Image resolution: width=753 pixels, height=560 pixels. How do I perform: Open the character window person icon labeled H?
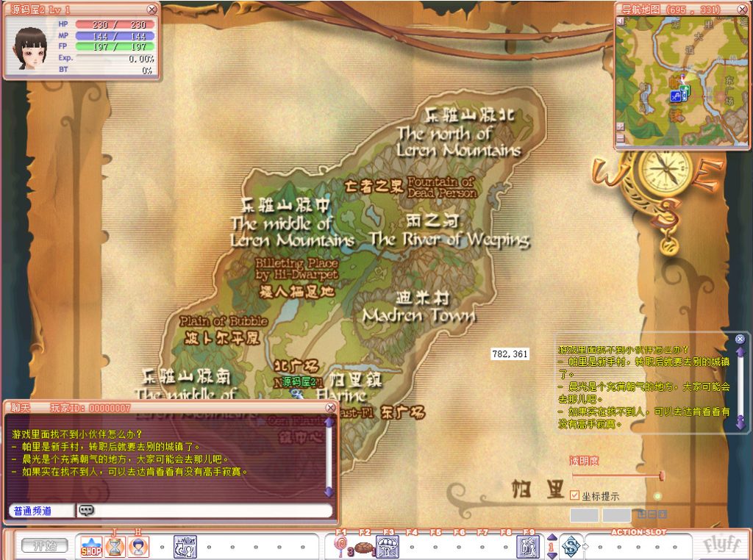(138, 546)
